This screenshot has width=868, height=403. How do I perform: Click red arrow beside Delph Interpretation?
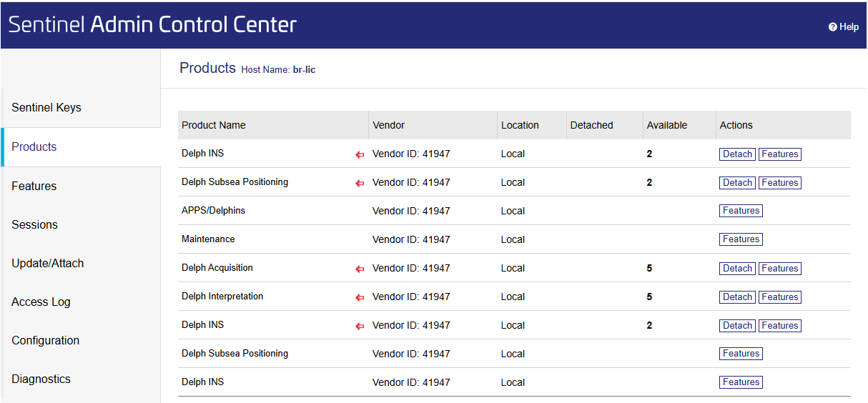click(360, 297)
